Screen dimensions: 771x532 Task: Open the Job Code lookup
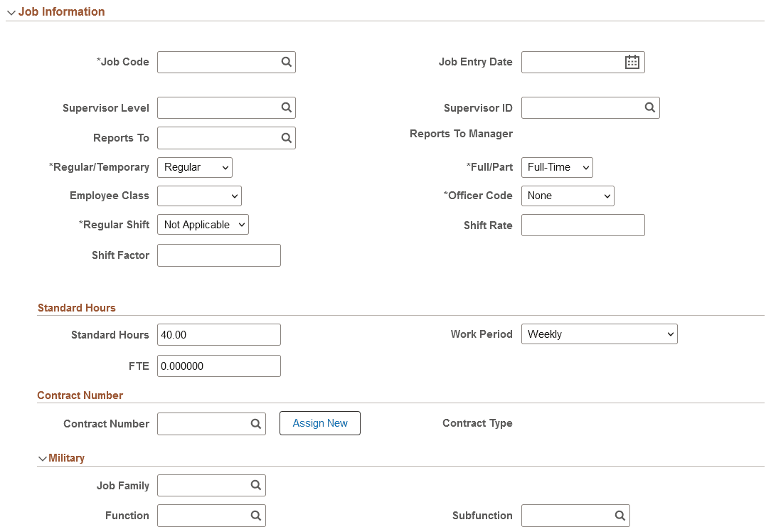(286, 62)
